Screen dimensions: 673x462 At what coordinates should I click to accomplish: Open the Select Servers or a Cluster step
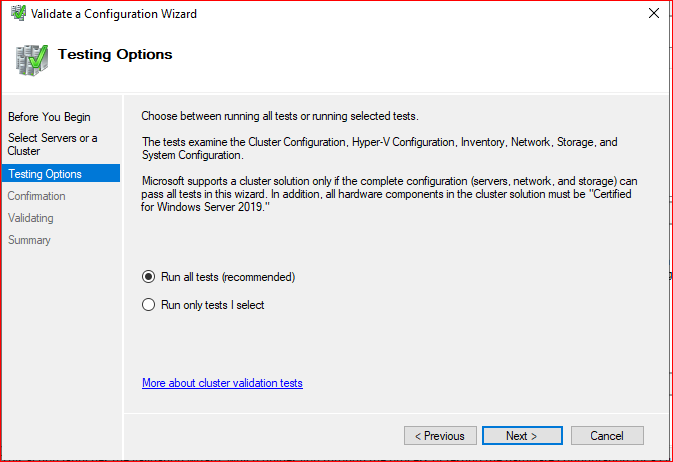pyautogui.click(x=52, y=144)
